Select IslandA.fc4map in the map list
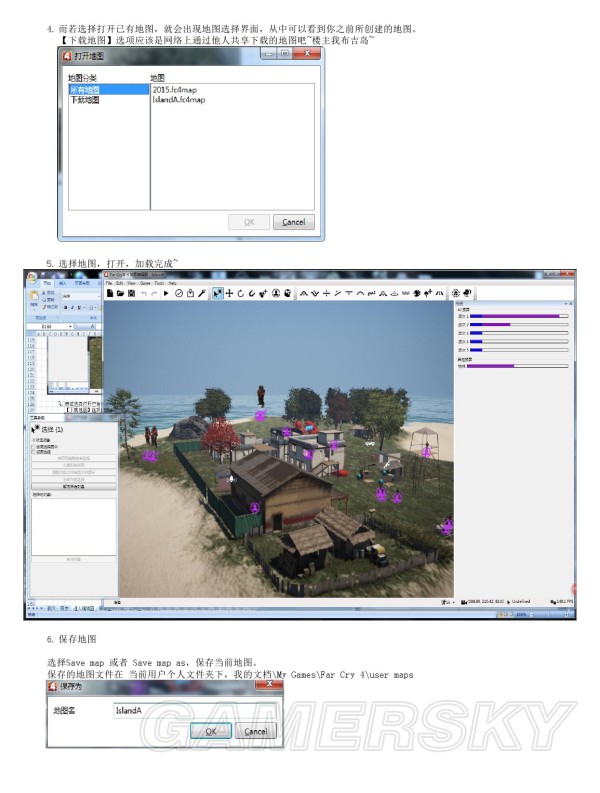The image size is (600, 793). click(x=179, y=100)
